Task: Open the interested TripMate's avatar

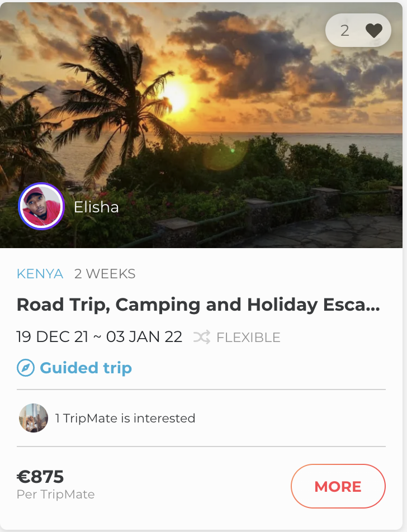Action: pyautogui.click(x=34, y=418)
